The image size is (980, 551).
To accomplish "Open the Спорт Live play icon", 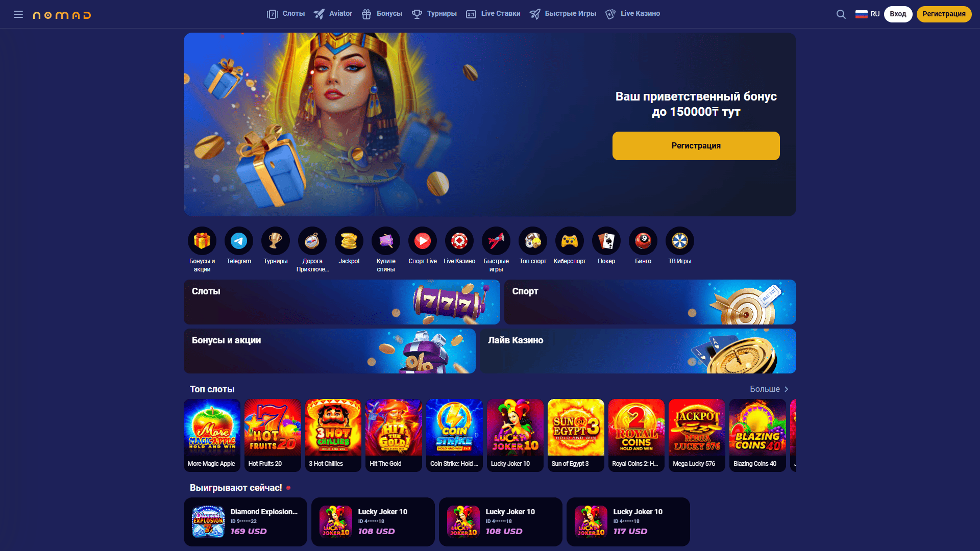I will [423, 241].
